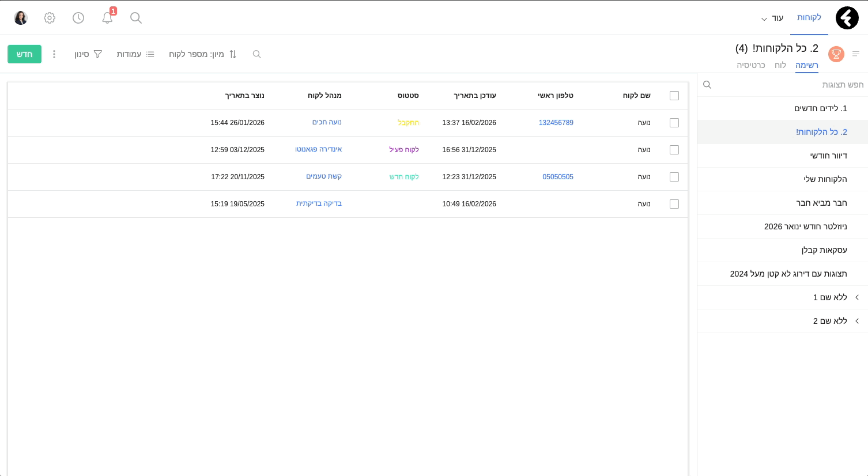The width and height of the screenshot is (868, 476).
Task: Open the recent history clock icon
Action: [78, 18]
